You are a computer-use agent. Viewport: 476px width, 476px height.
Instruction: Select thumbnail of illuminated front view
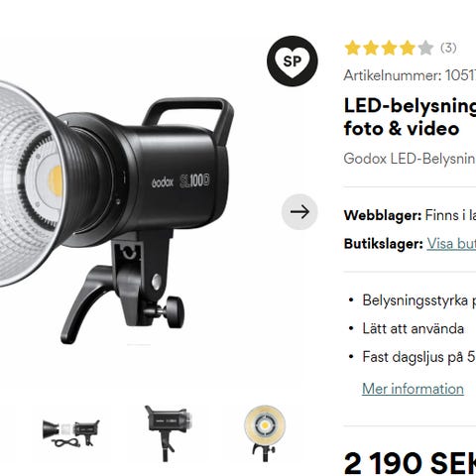click(x=265, y=433)
